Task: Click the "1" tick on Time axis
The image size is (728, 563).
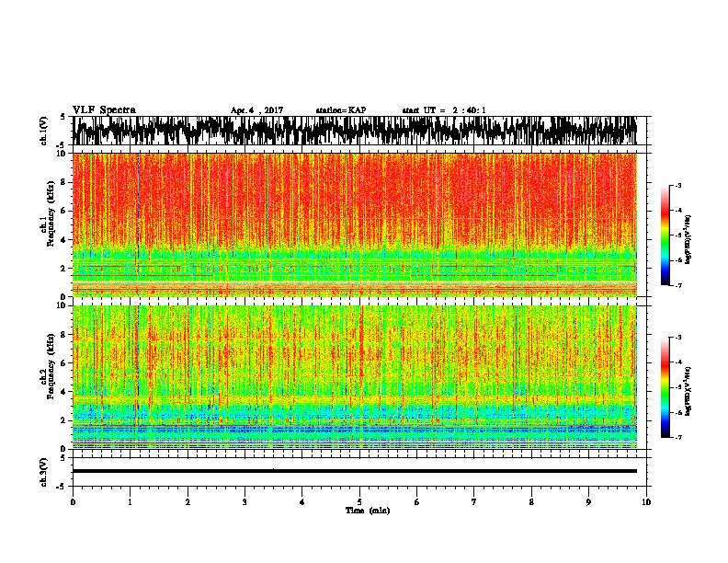Action: tap(130, 502)
